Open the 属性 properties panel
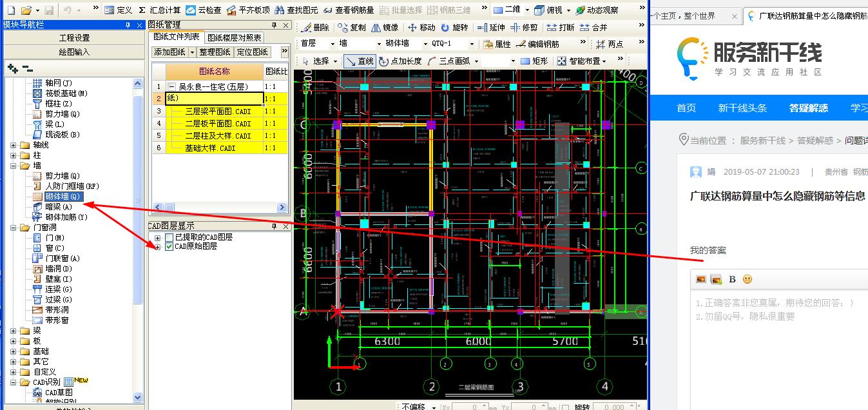This screenshot has width=868, height=410. point(497,44)
